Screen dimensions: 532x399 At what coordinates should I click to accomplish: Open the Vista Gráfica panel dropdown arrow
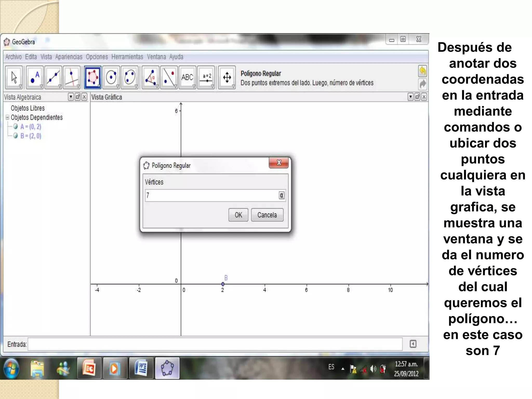pos(410,97)
